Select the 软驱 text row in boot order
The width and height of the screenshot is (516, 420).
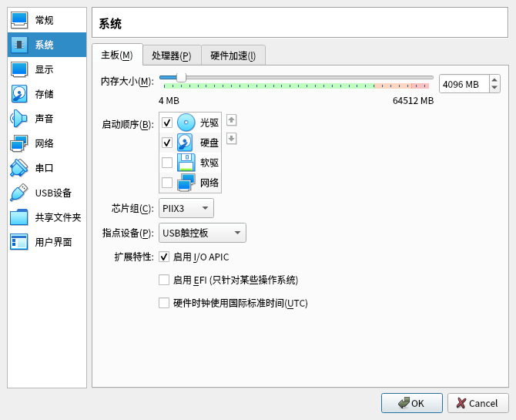[209, 163]
